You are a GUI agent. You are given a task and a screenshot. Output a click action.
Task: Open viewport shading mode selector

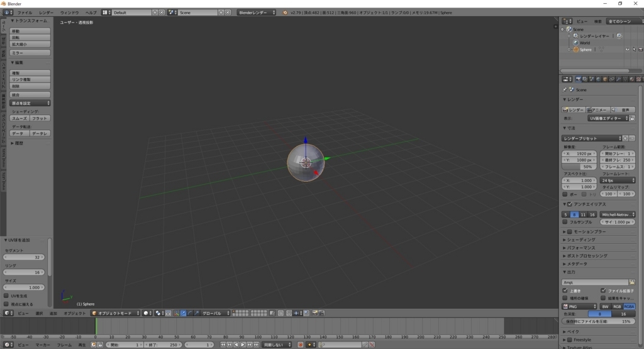click(147, 313)
